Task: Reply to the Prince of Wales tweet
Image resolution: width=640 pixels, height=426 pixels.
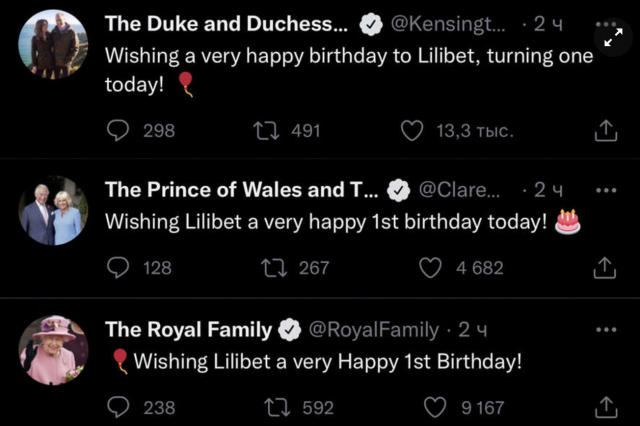Action: pyautogui.click(x=118, y=268)
